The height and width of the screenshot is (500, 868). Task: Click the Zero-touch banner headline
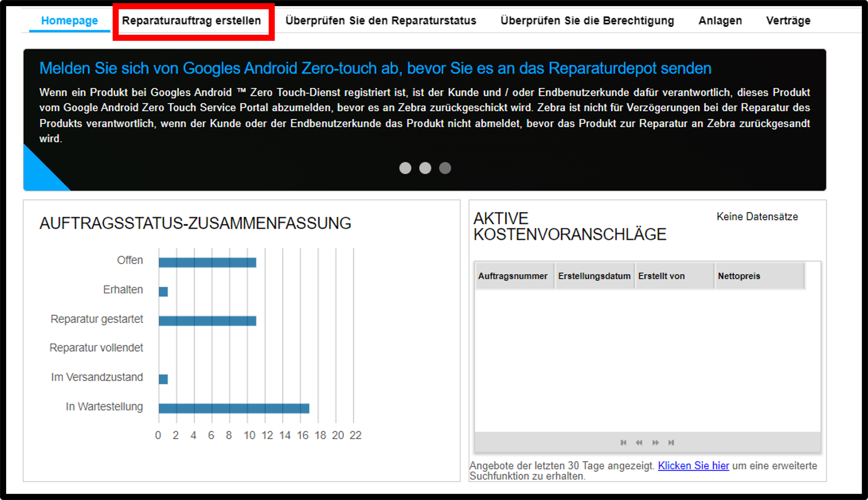[375, 68]
